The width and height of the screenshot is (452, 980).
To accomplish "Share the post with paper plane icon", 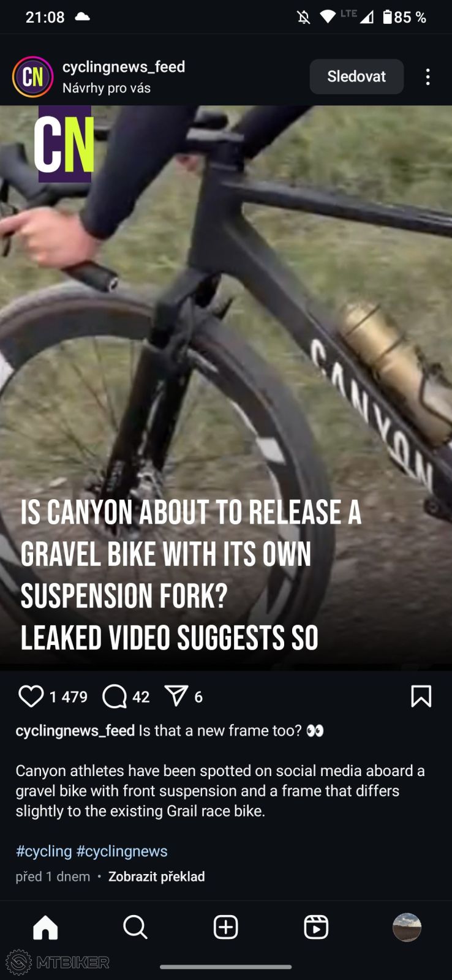I will click(176, 696).
